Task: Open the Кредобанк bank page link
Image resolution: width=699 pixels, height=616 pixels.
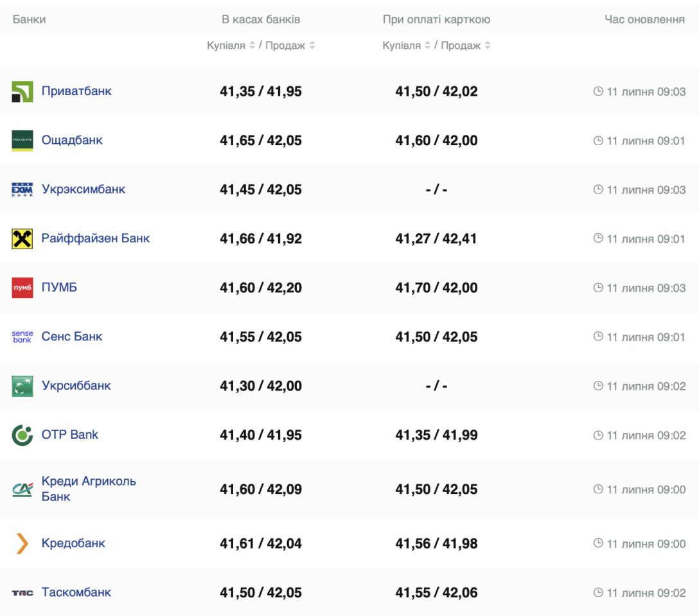Action: tap(73, 543)
